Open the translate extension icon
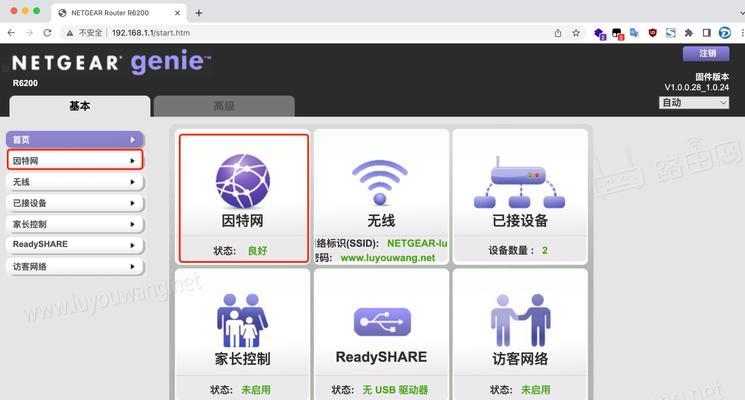The image size is (745, 400). tap(634, 33)
